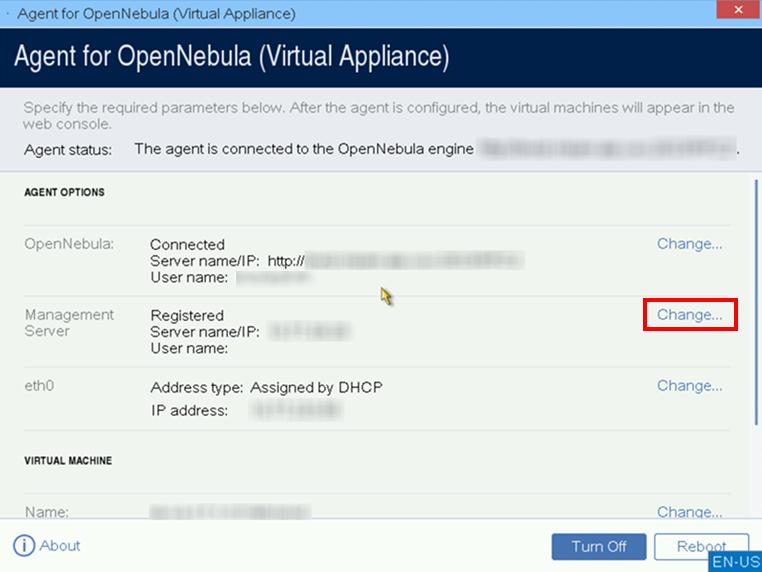Click the virtual machine 'Name:' label
This screenshot has width=762, height=572.
(47, 512)
